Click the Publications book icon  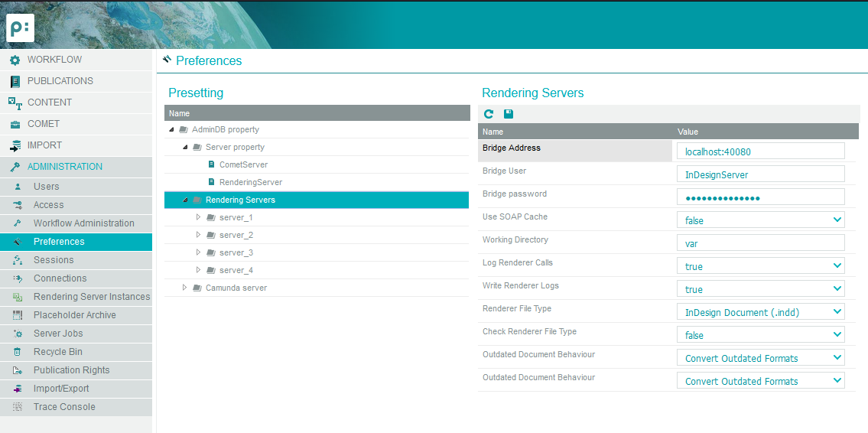[x=15, y=81]
